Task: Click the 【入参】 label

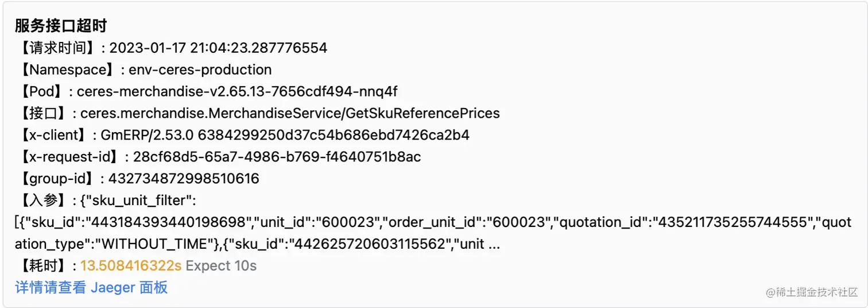Action: (43, 201)
